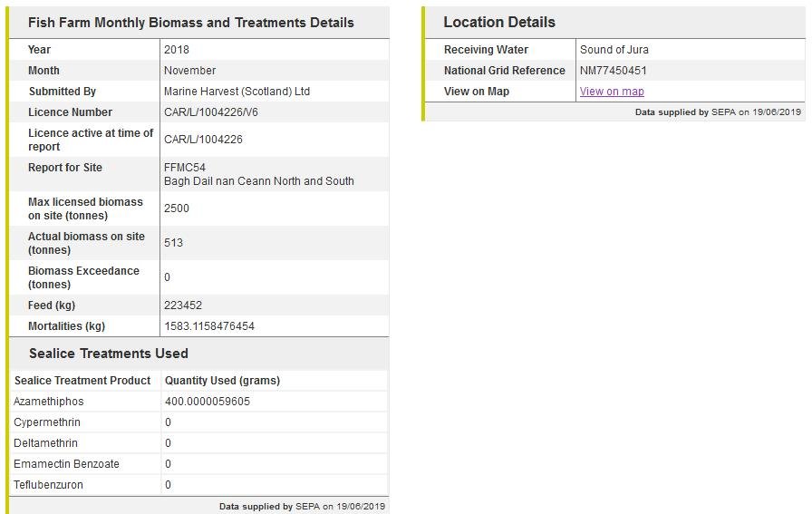The image size is (812, 514).
Task: Click the Azamethiphos product row
Action: 49,402
